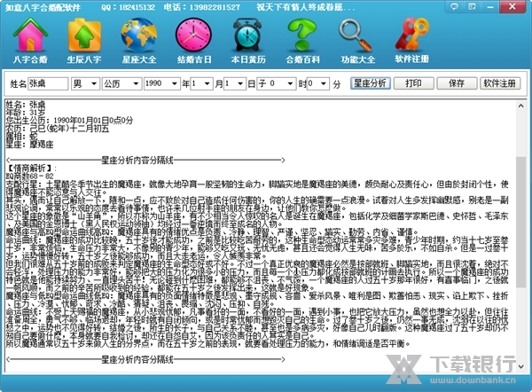The width and height of the screenshot is (532, 392).
Task: Click the 姓名: 张桌 result line
Action: point(26,105)
